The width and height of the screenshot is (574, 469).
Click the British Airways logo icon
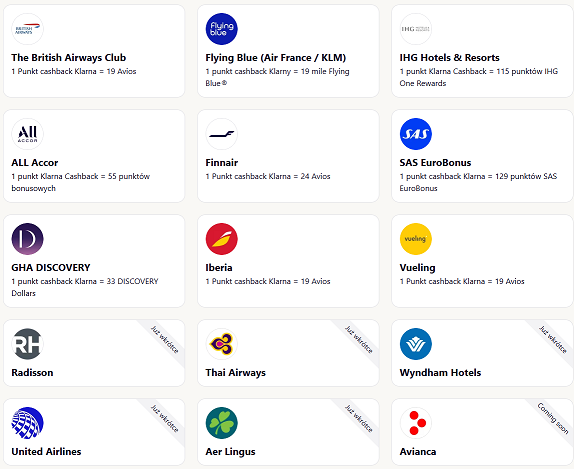pos(27,29)
